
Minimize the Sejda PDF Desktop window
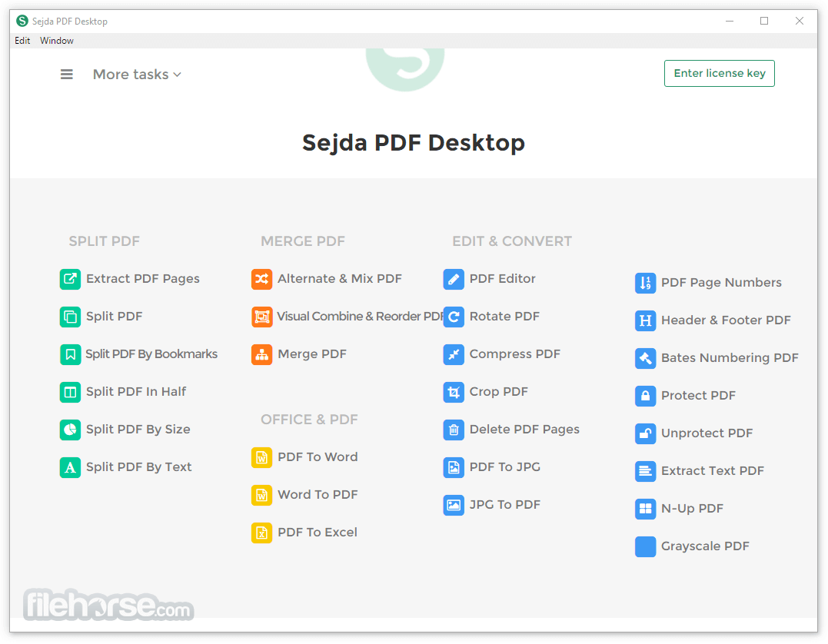click(x=730, y=21)
